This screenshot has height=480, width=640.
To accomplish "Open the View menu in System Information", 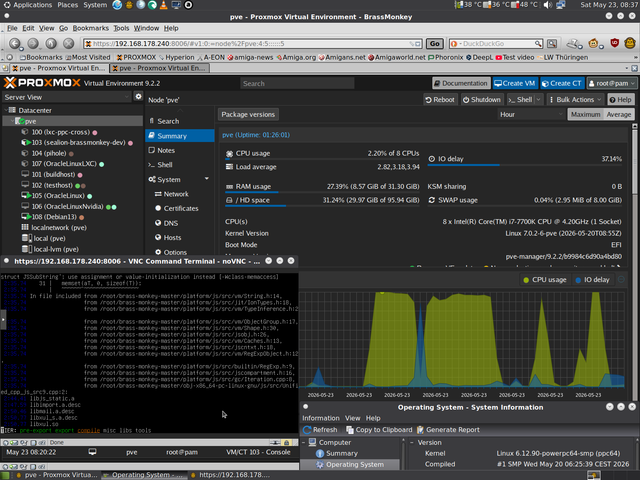I will tap(352, 418).
